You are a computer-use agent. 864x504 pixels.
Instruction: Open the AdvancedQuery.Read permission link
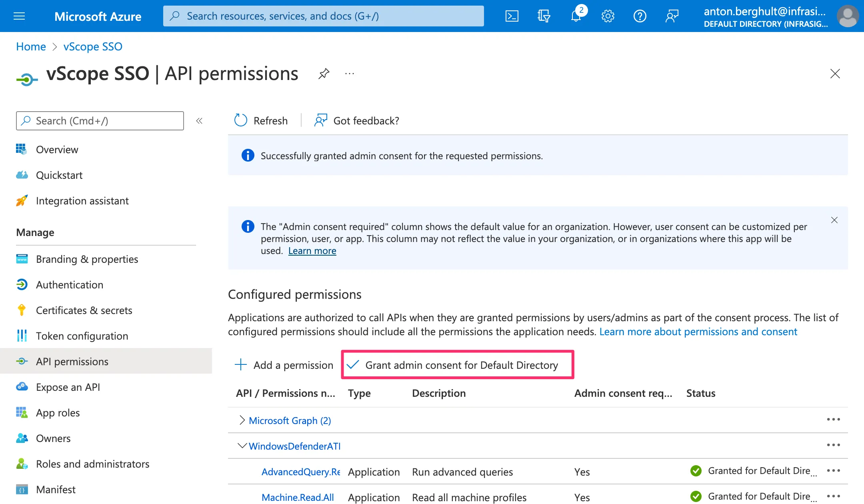[301, 472]
